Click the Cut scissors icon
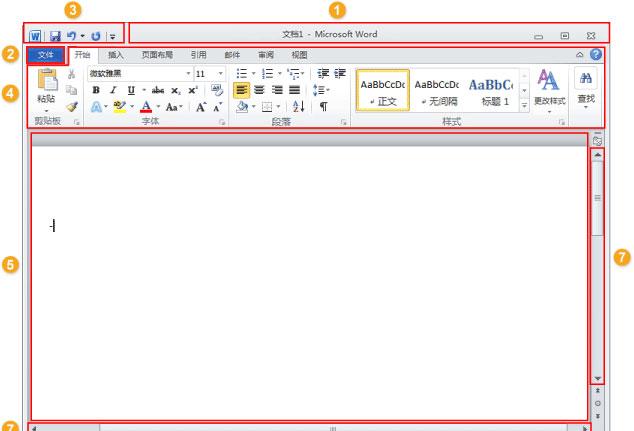634x431 pixels. 72,74
